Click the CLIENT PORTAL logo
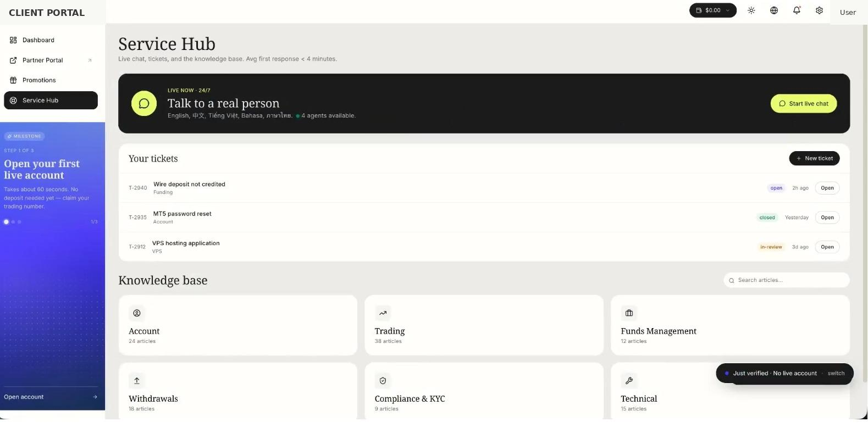 [x=47, y=13]
